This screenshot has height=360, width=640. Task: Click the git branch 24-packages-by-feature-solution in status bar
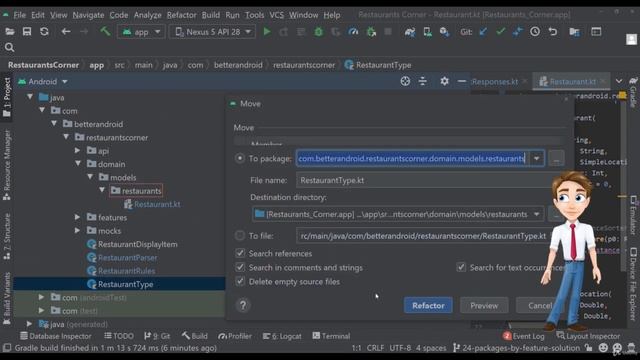coord(516,348)
